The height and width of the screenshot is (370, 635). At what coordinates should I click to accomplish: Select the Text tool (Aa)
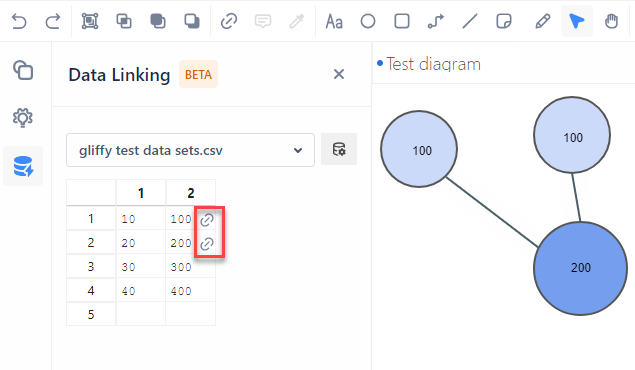tap(334, 21)
